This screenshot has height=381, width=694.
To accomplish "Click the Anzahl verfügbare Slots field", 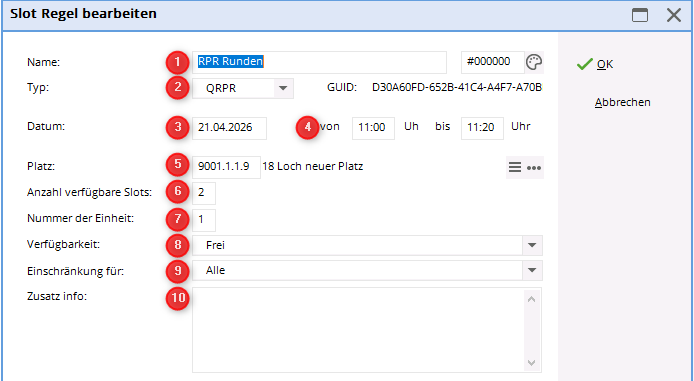I will point(204,193).
